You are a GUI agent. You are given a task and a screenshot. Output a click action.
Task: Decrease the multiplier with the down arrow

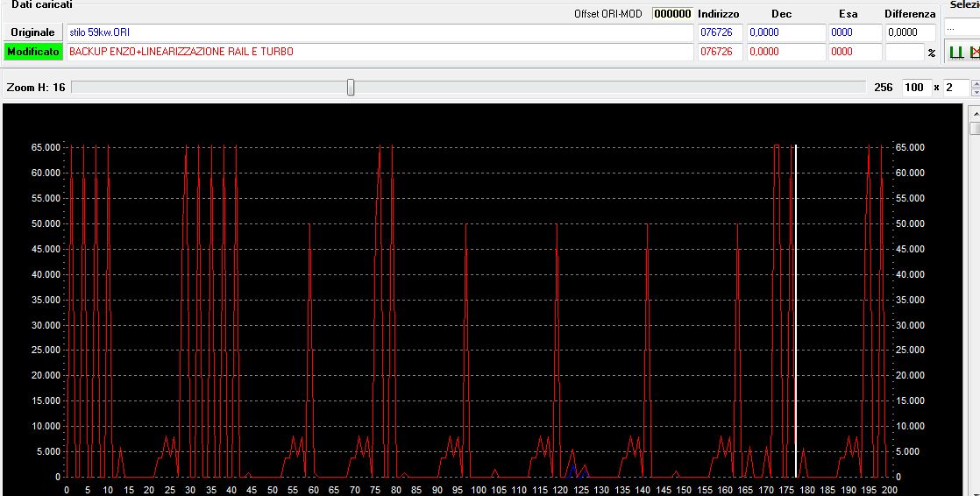click(x=976, y=92)
